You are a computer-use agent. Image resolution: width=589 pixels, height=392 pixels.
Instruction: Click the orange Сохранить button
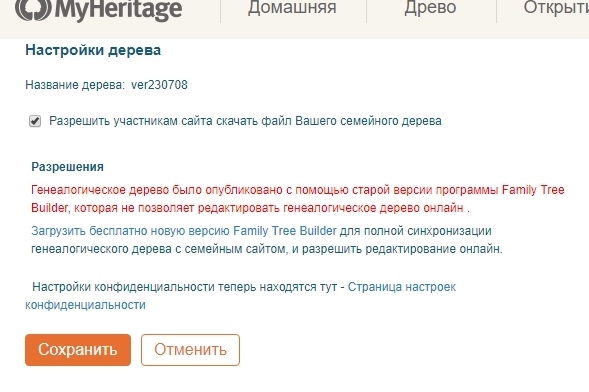coord(78,350)
